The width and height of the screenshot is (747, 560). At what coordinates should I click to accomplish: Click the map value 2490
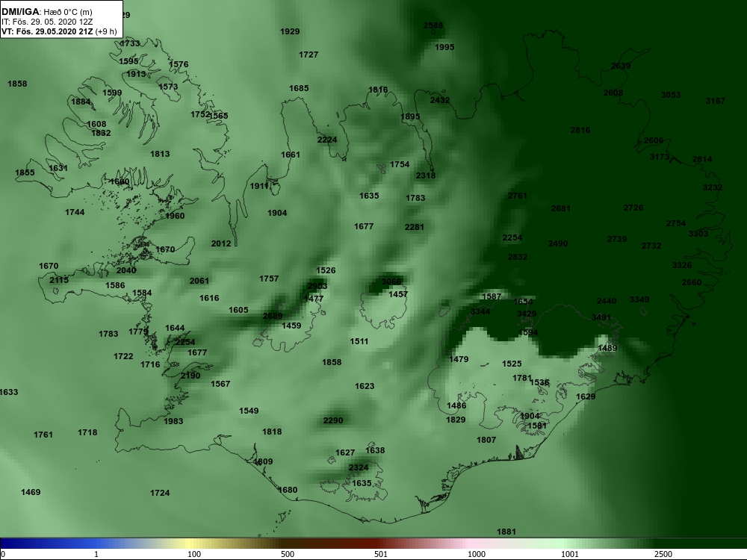[558, 243]
